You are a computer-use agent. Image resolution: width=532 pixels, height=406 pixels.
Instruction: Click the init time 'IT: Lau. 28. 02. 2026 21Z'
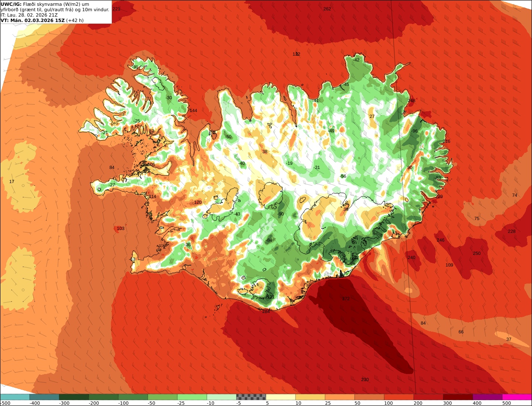tap(29, 15)
